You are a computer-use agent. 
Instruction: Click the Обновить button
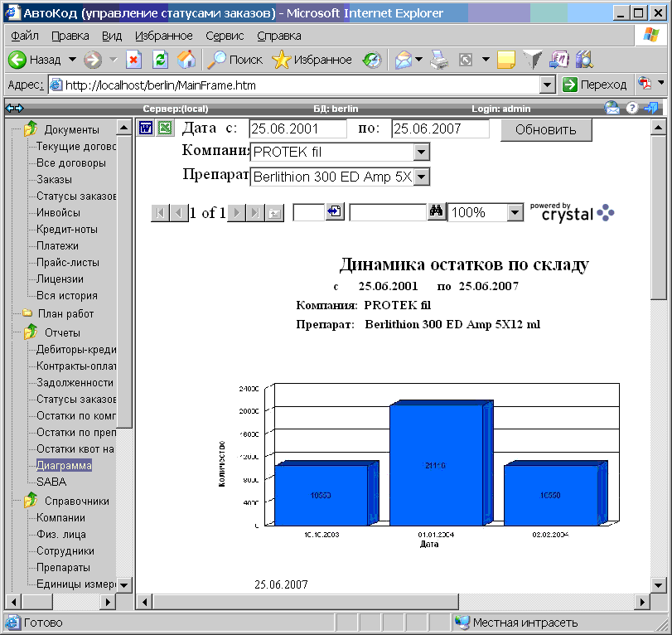point(546,130)
